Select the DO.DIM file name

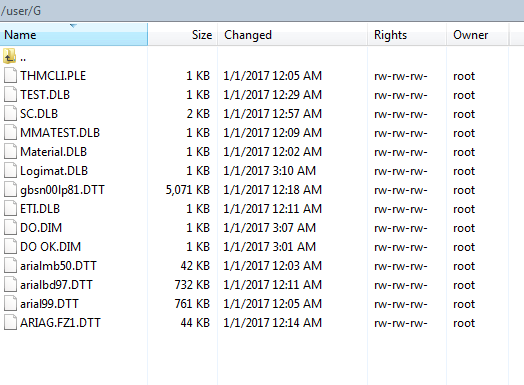pyautogui.click(x=41, y=228)
